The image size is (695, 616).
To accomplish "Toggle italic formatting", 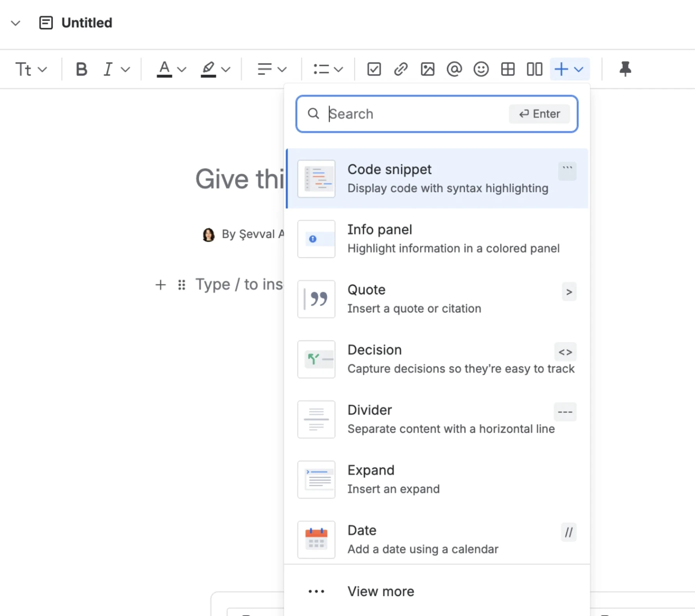I will pos(108,69).
